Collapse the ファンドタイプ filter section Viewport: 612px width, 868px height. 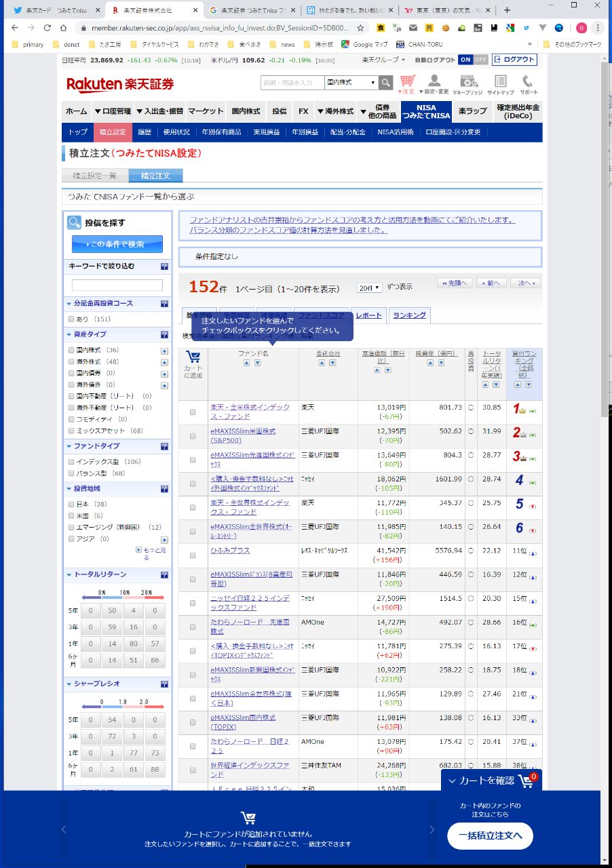pyautogui.click(x=69, y=446)
